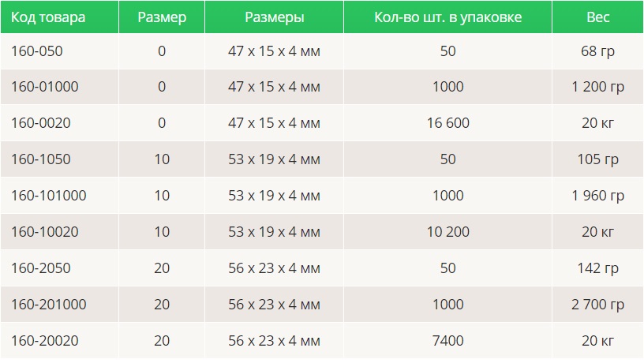Click the Размер column header
This screenshot has height=363, width=644.
(x=162, y=17)
